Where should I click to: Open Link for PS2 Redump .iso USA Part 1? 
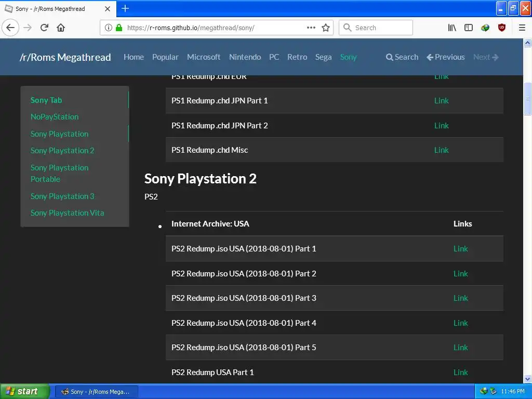[x=461, y=249]
